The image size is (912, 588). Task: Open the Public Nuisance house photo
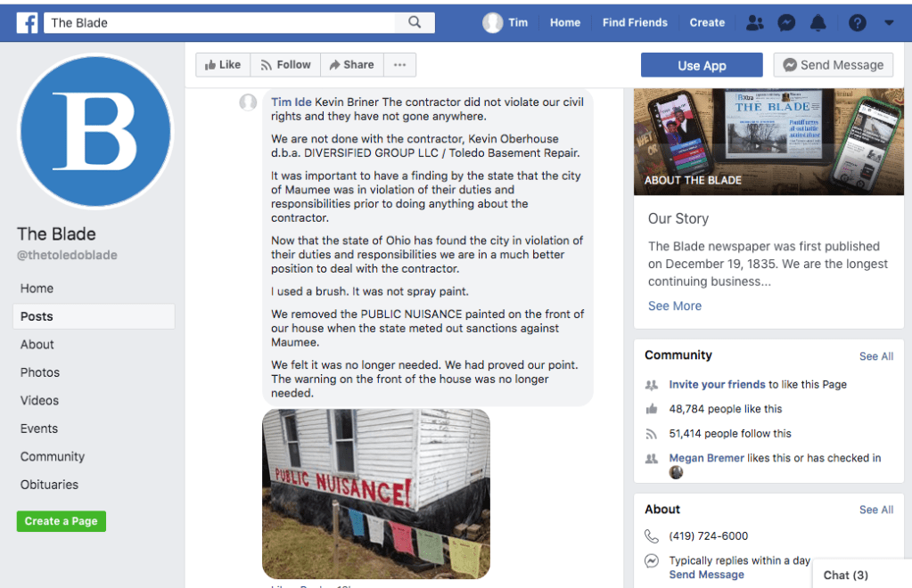[375, 494]
